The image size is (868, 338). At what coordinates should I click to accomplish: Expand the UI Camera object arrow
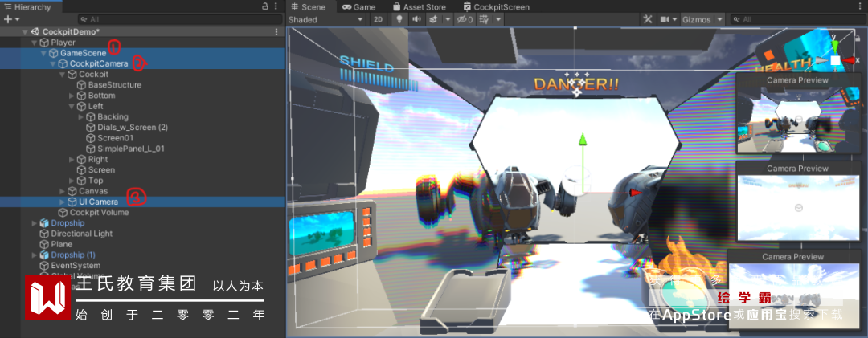pos(62,202)
